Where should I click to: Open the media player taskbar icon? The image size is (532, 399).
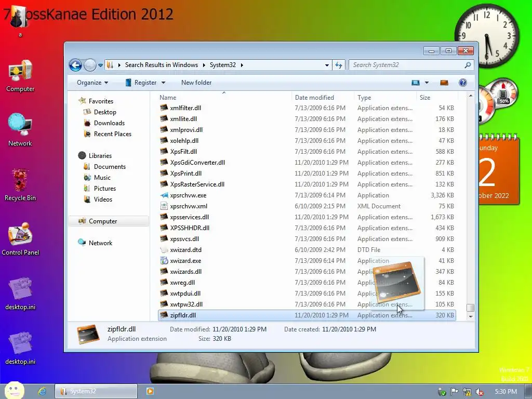pos(150,391)
